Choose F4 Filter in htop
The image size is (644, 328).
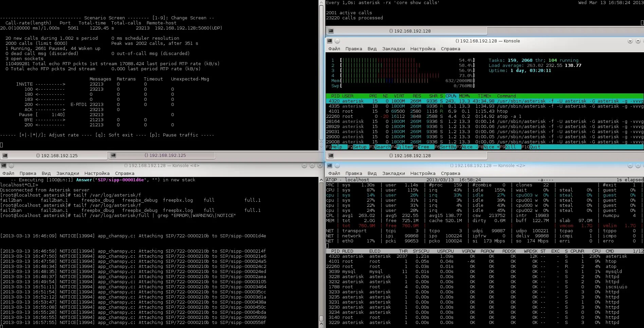click(x=402, y=147)
